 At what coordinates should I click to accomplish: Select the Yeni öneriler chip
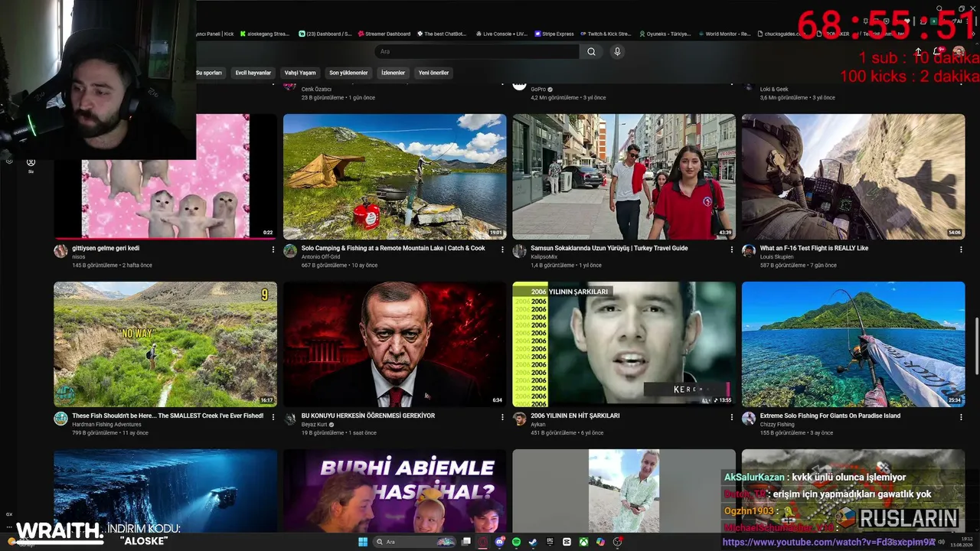tap(433, 73)
